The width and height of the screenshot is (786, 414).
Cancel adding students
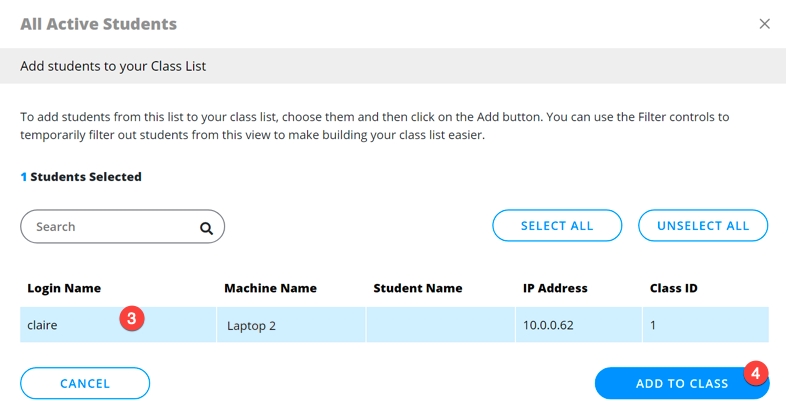[85, 383]
